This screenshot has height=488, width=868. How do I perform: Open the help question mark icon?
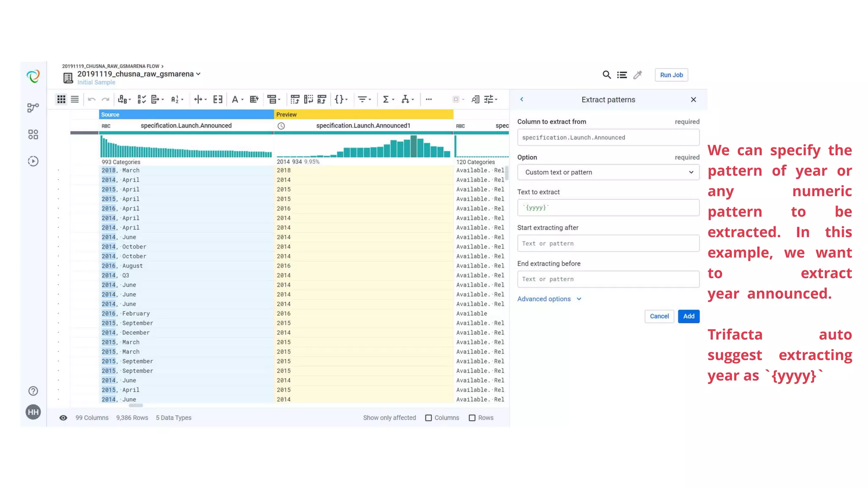click(33, 391)
